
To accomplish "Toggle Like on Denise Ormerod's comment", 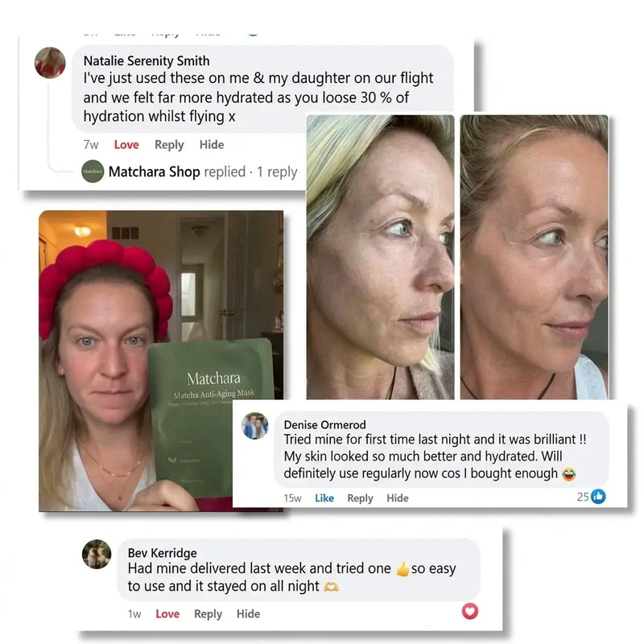I will point(324,498).
